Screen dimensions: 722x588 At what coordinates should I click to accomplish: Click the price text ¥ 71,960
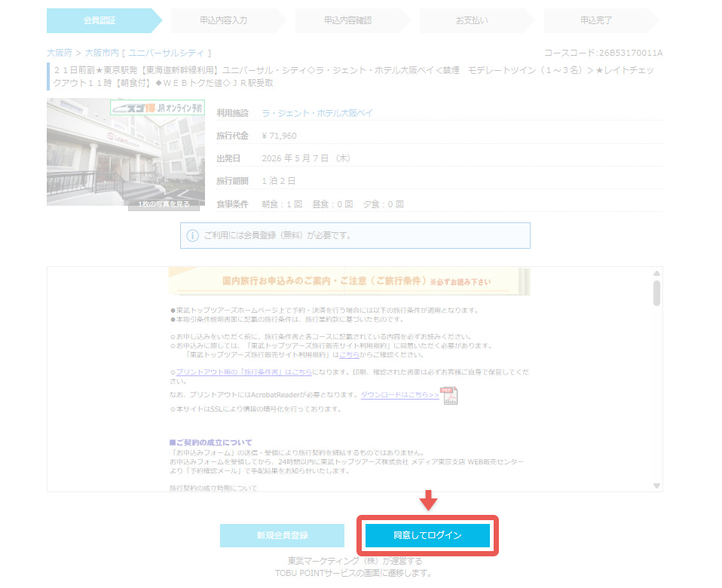pos(279,136)
